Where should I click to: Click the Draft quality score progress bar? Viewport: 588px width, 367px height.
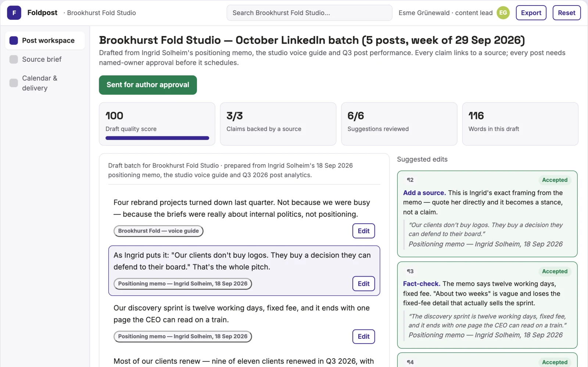(157, 138)
